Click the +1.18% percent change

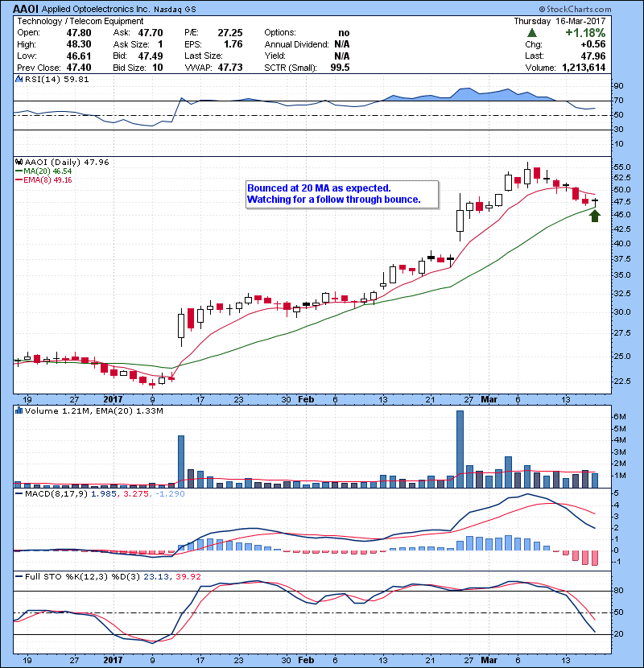[585, 33]
